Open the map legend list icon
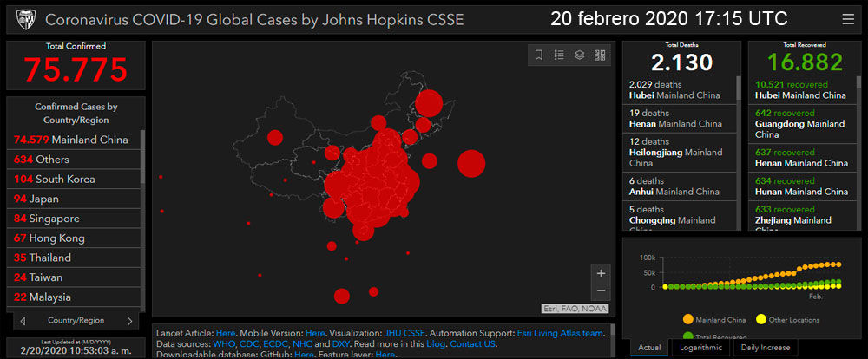868x359 pixels. click(x=559, y=55)
